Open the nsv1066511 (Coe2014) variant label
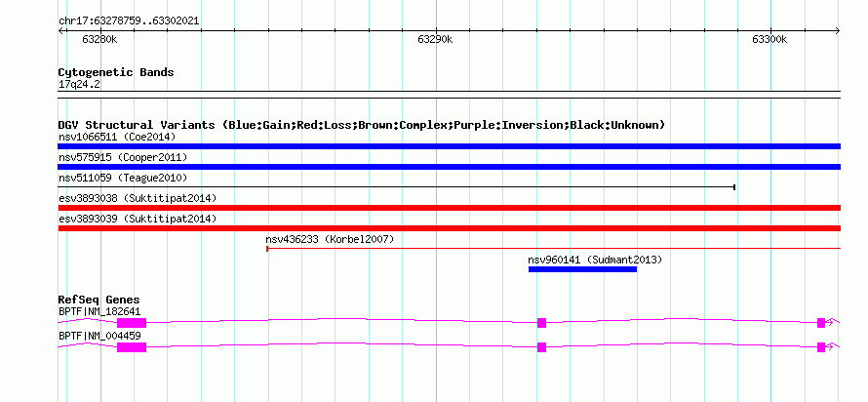Image resolution: width=868 pixels, height=402 pixels. [x=117, y=137]
